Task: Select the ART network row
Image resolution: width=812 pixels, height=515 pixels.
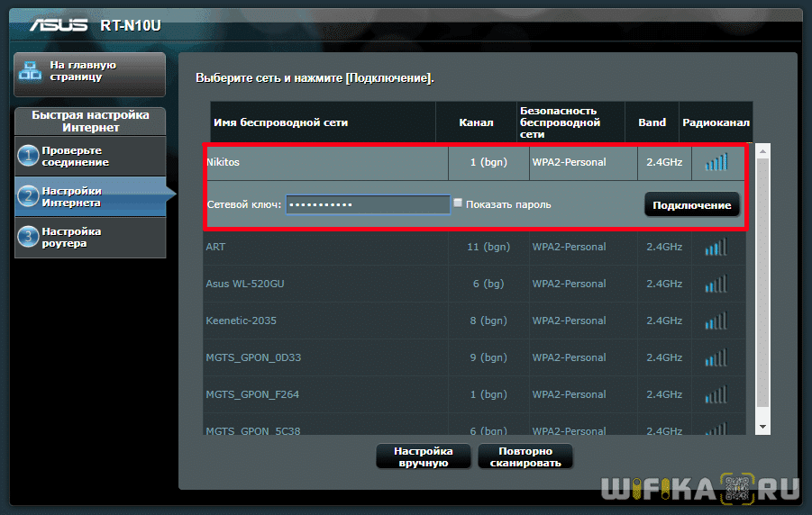Action: tap(324, 247)
